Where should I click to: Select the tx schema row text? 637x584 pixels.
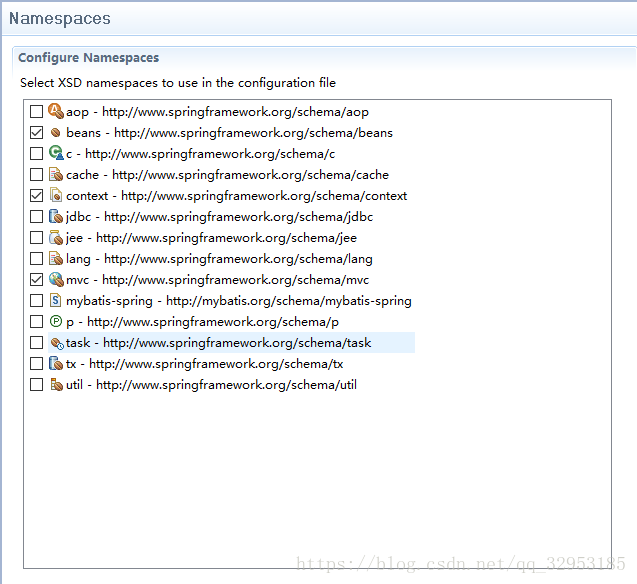click(x=204, y=364)
